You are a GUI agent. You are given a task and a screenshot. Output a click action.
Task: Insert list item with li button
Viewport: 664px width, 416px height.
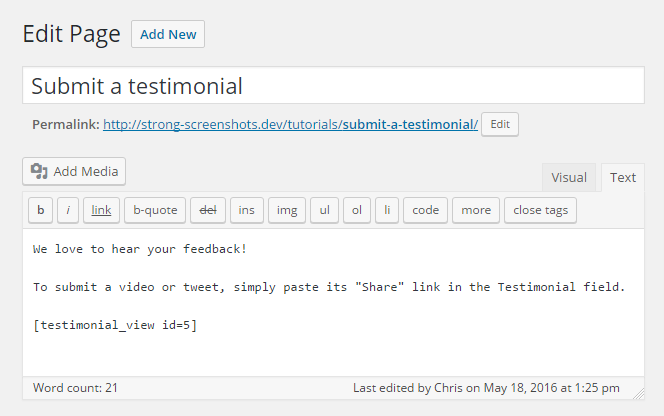(387, 210)
